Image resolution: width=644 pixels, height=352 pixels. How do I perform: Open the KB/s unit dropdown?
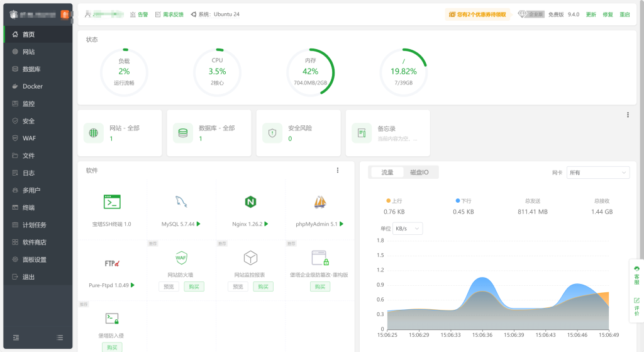408,229
